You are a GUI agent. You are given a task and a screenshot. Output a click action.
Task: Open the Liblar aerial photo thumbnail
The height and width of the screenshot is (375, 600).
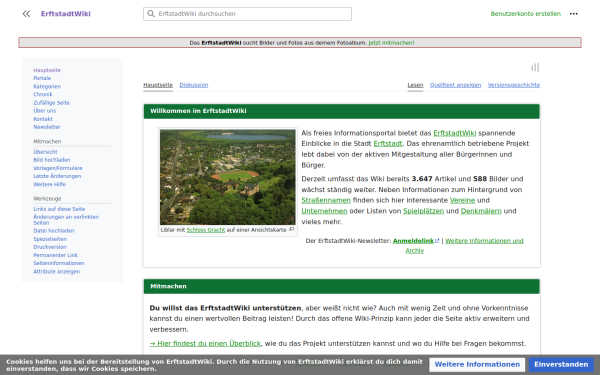click(x=228, y=177)
